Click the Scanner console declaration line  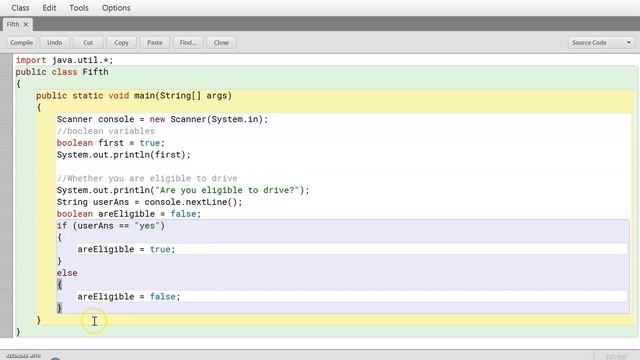pyautogui.click(x=162, y=119)
